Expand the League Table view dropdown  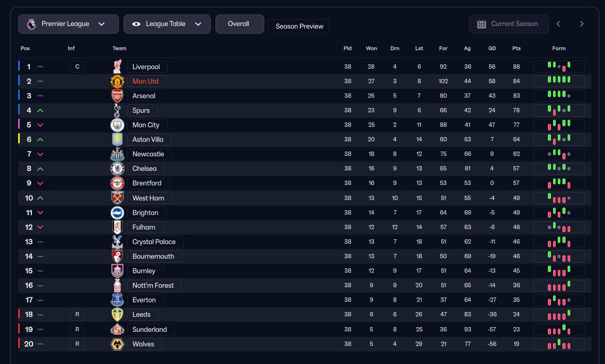(x=167, y=24)
